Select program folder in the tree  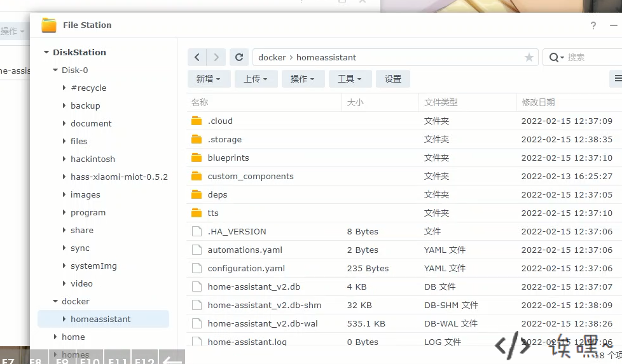pyautogui.click(x=88, y=212)
